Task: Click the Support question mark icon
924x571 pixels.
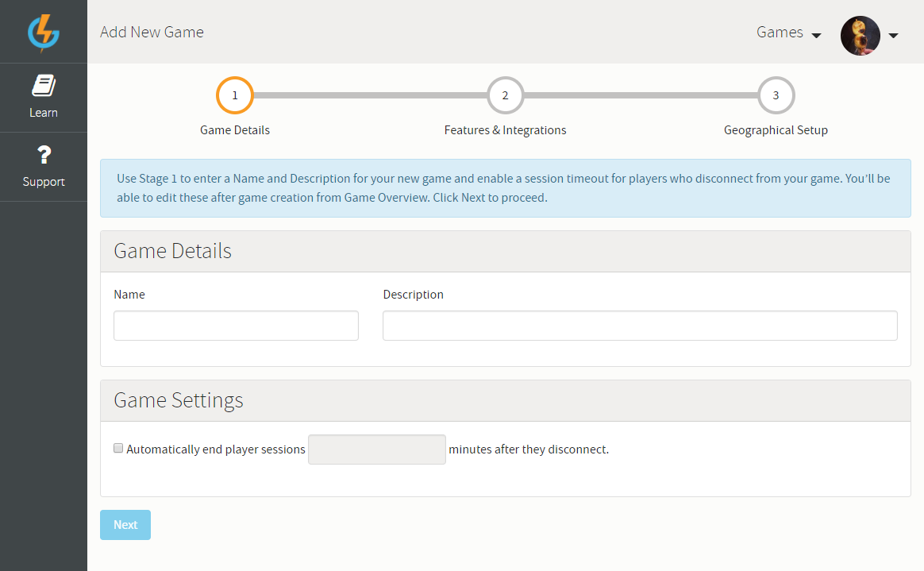Action: tap(44, 155)
